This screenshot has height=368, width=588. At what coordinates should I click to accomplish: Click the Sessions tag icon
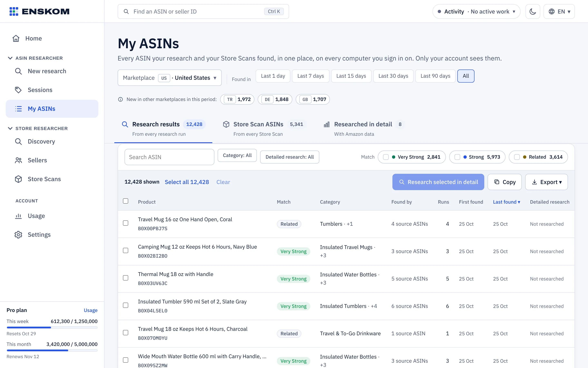pyautogui.click(x=18, y=90)
